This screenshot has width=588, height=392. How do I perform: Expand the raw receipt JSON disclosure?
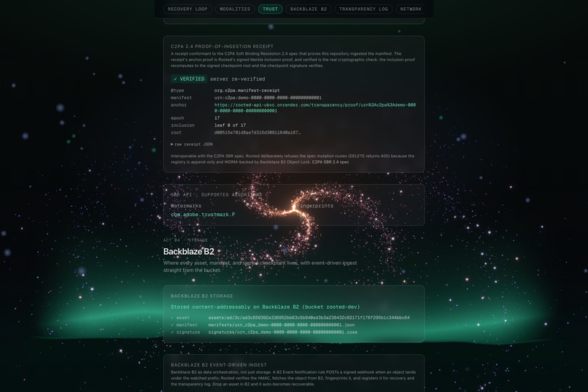(192, 144)
